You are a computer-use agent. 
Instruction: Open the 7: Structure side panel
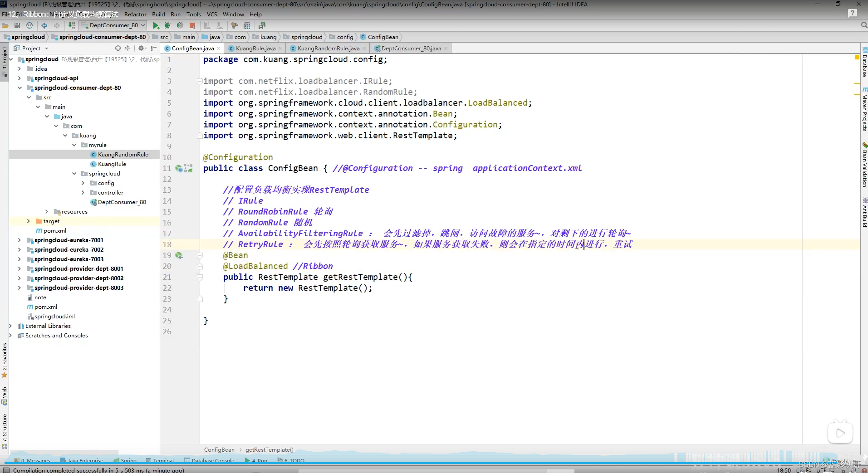(5, 431)
